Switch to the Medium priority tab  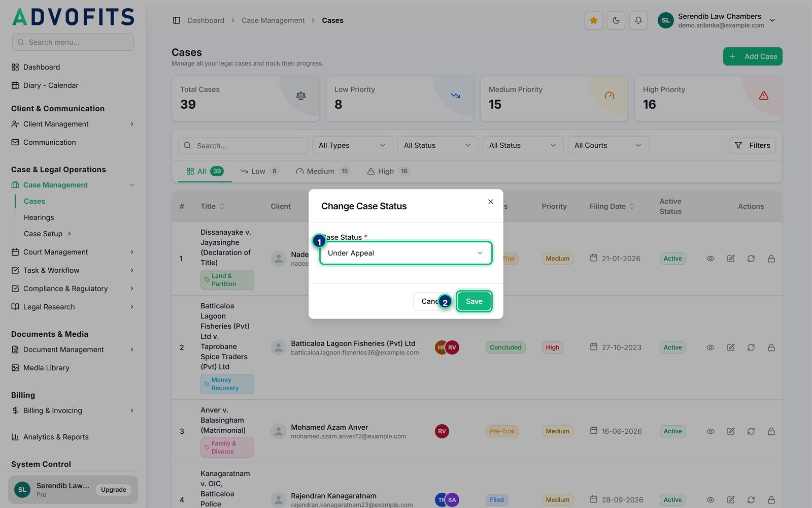click(322, 171)
